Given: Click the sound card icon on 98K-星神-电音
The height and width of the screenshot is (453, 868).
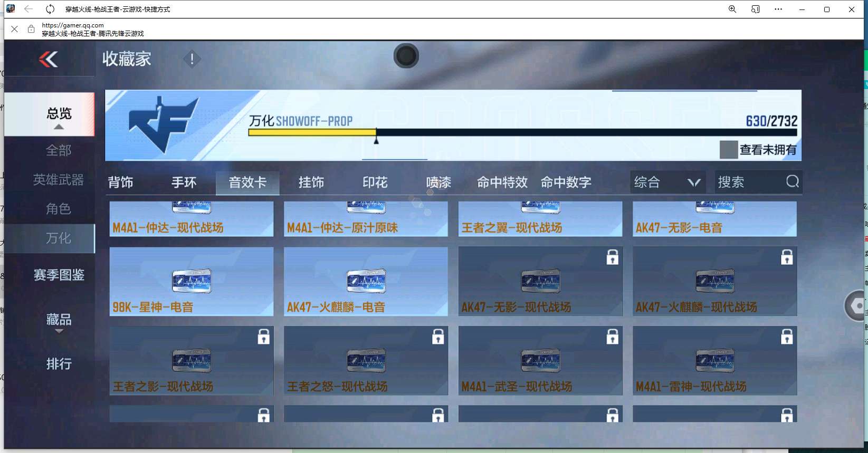Looking at the screenshot, I should (192, 281).
